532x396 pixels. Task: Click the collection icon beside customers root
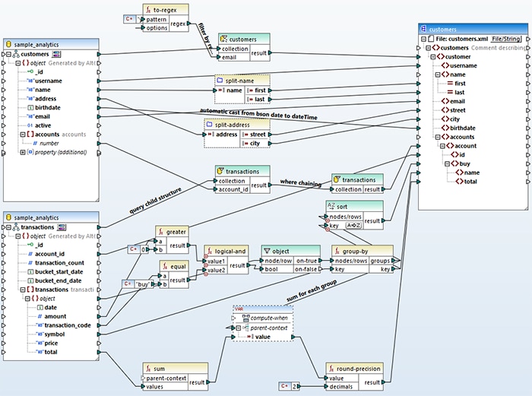coord(57,54)
